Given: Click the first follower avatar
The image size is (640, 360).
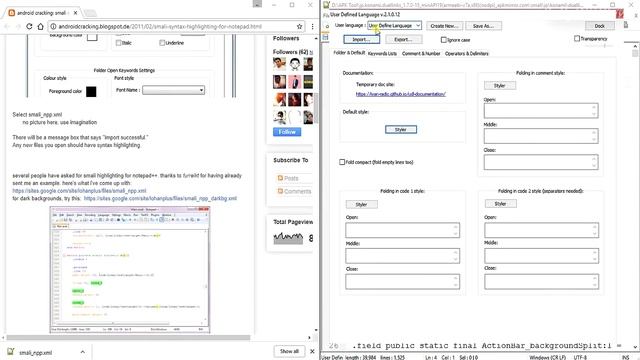Looking at the screenshot, I should [x=280, y=64].
